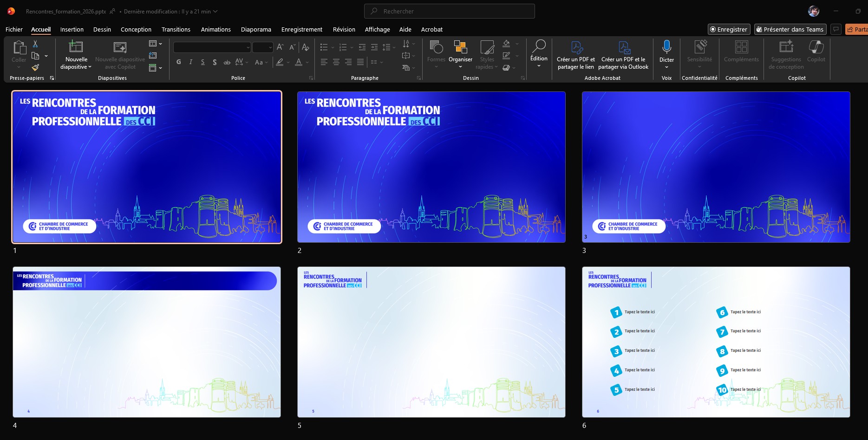Image resolution: width=868 pixels, height=440 pixels.
Task: Click Créer un PDF et partager via Outlook
Action: point(623,55)
